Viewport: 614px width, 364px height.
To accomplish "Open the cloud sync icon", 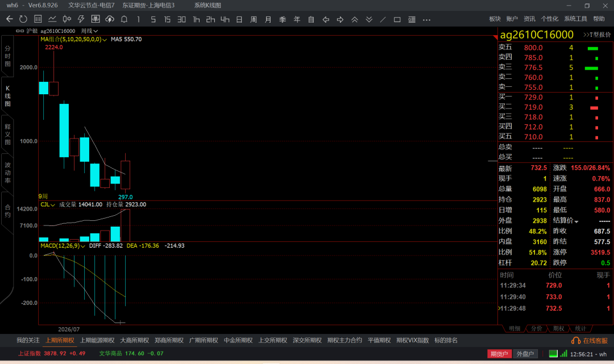I will coord(110,19).
